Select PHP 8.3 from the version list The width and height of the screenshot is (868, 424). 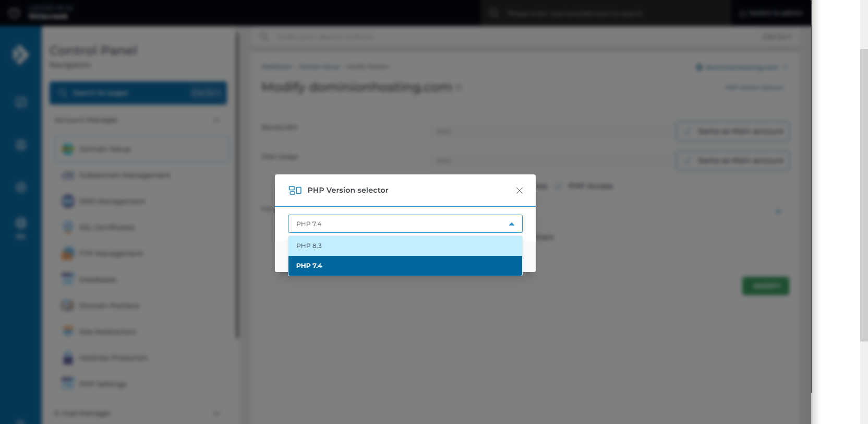pos(405,246)
